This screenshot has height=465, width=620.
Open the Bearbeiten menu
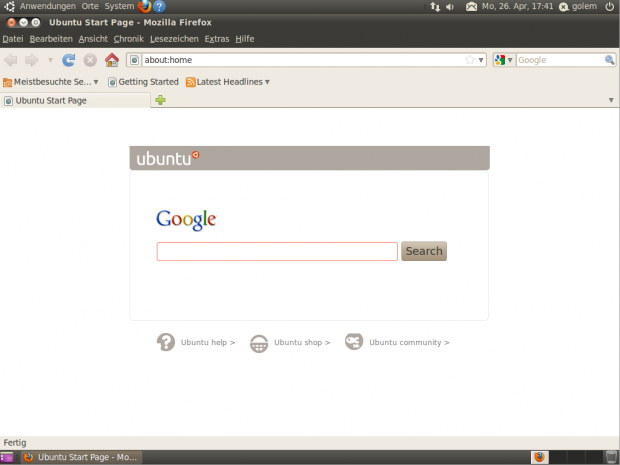[51, 39]
